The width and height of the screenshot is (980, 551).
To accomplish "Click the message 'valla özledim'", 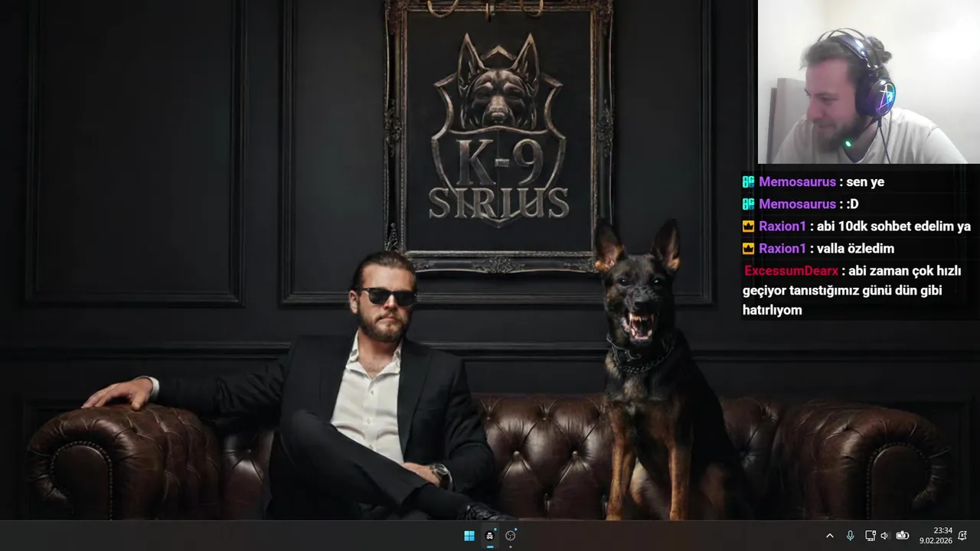I will point(855,249).
